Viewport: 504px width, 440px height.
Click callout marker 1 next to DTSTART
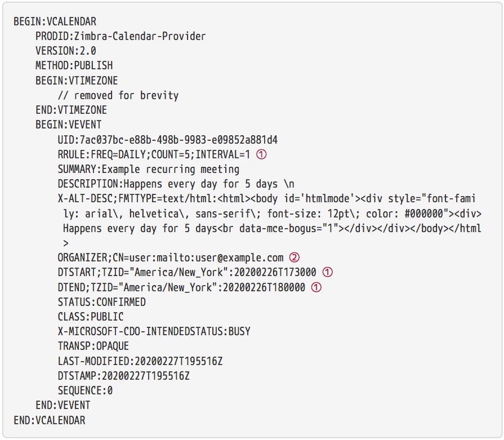click(328, 273)
